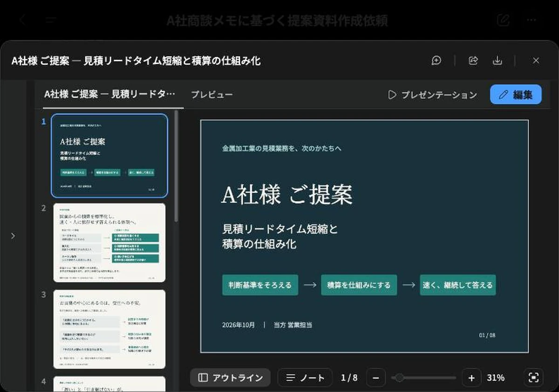This screenshot has width=559, height=392.
Task: Click the 2026年10月 date text
Action: 239,325
